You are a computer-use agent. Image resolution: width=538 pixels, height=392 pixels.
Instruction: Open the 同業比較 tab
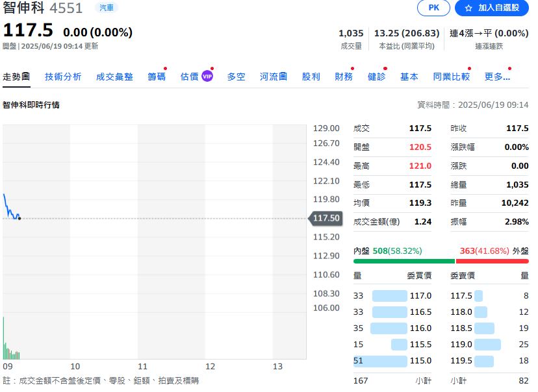[x=452, y=77]
